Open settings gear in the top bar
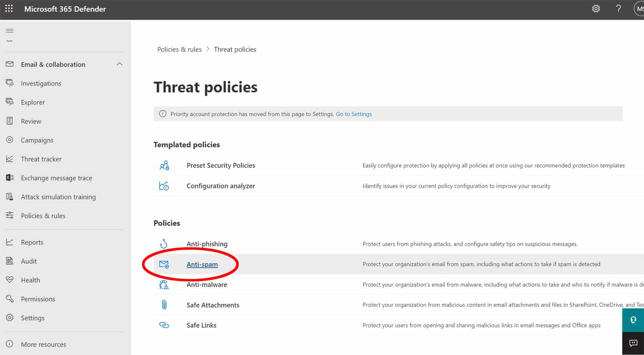The image size is (644, 355). coord(596,8)
